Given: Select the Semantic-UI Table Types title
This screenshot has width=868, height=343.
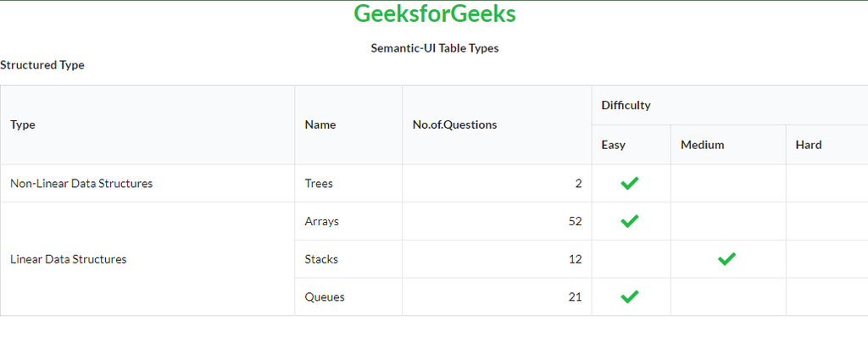Looking at the screenshot, I should (434, 48).
